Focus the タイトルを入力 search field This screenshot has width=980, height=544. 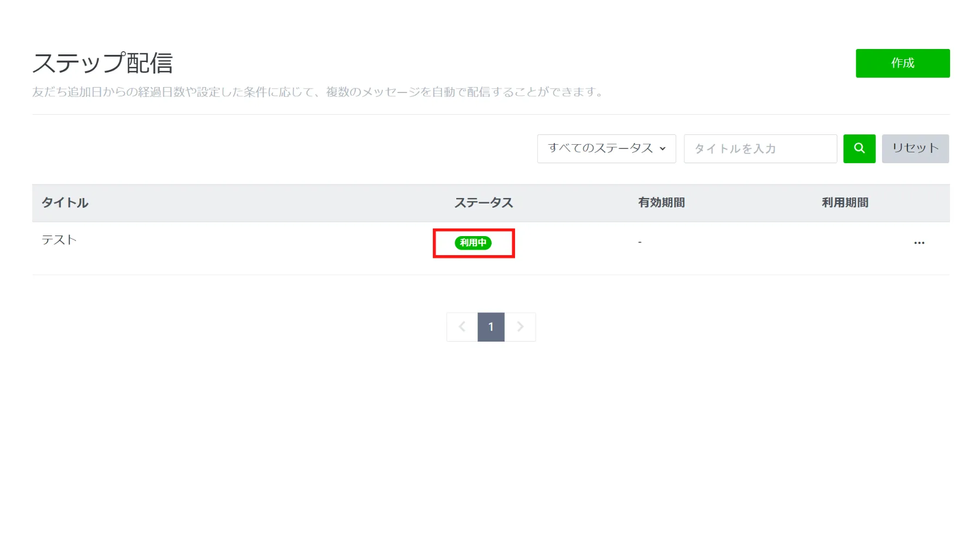click(x=759, y=149)
